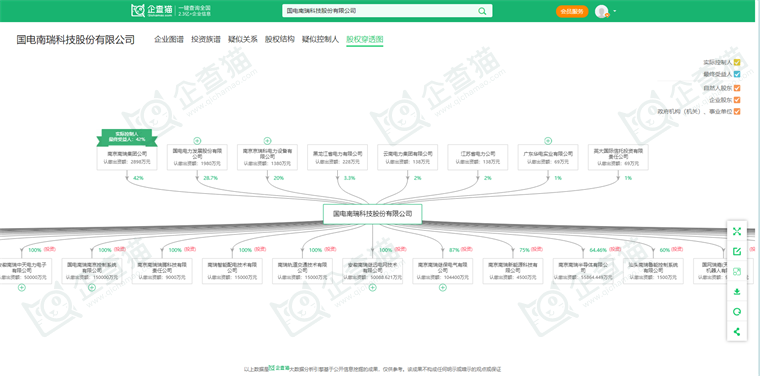Switch to the 疑似关系 tab

(x=242, y=40)
